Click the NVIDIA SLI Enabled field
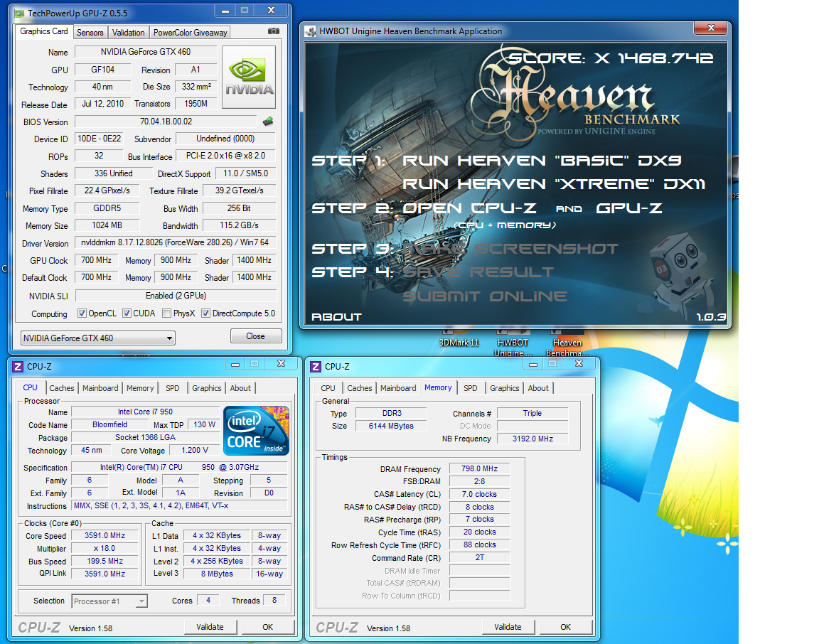Image resolution: width=819 pixels, height=644 pixels. point(176,296)
